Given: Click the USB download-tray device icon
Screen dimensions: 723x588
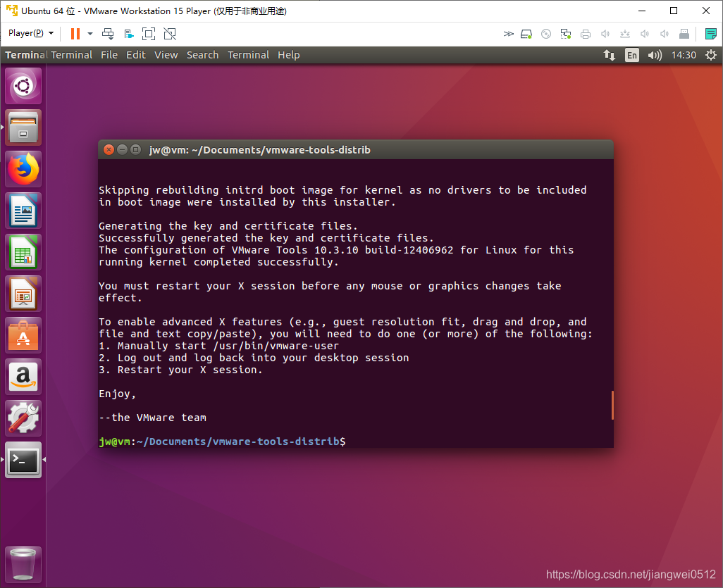Looking at the screenshot, I should tap(625, 34).
